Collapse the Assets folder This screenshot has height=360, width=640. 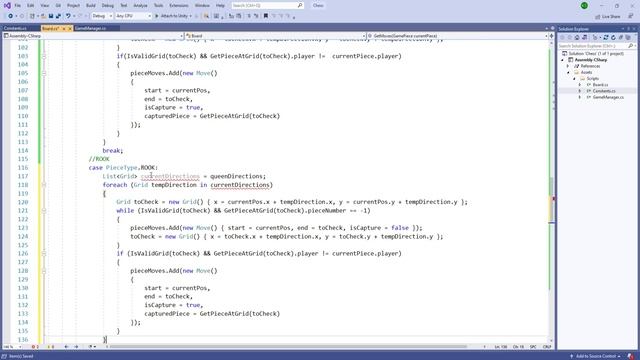[568, 72]
